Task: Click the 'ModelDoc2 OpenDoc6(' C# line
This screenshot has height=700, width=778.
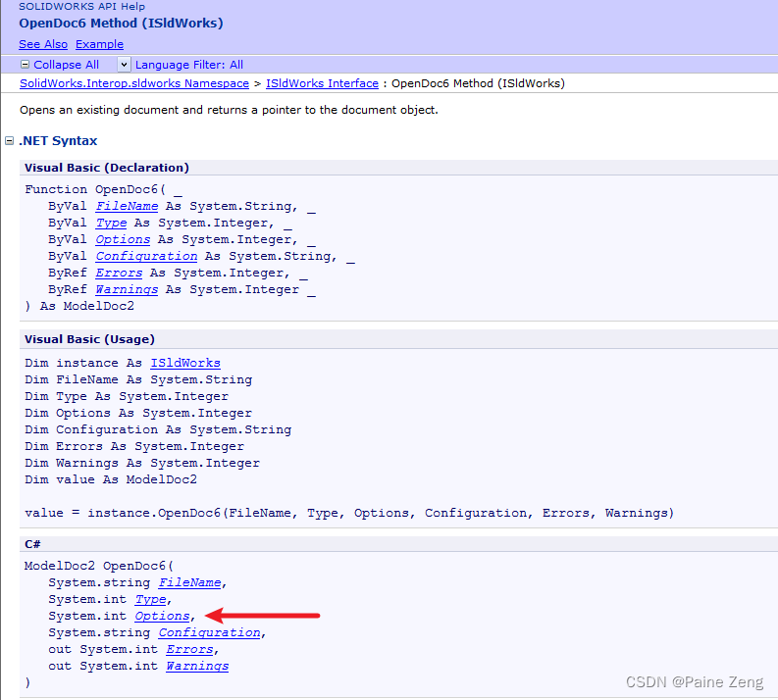Action: [99, 566]
